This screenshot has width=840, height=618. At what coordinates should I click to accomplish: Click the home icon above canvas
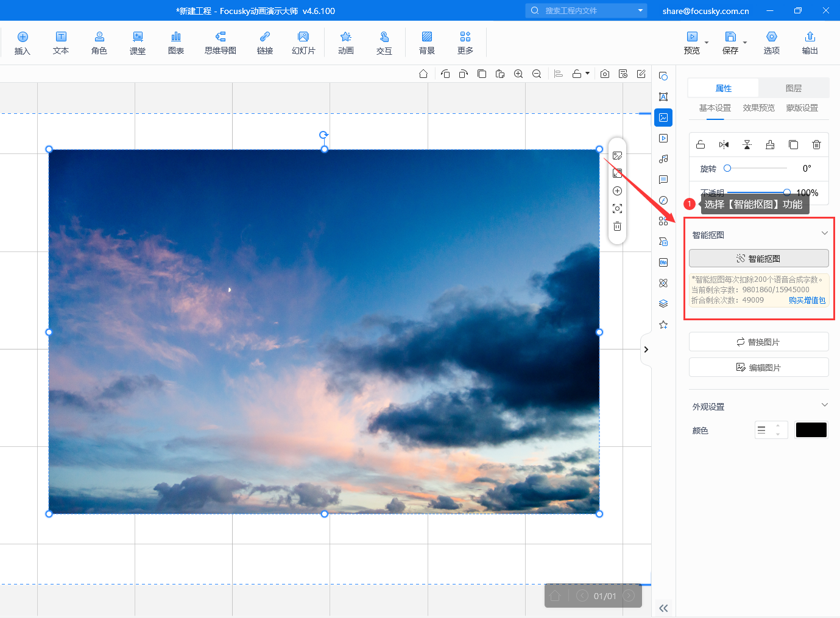pyautogui.click(x=423, y=74)
